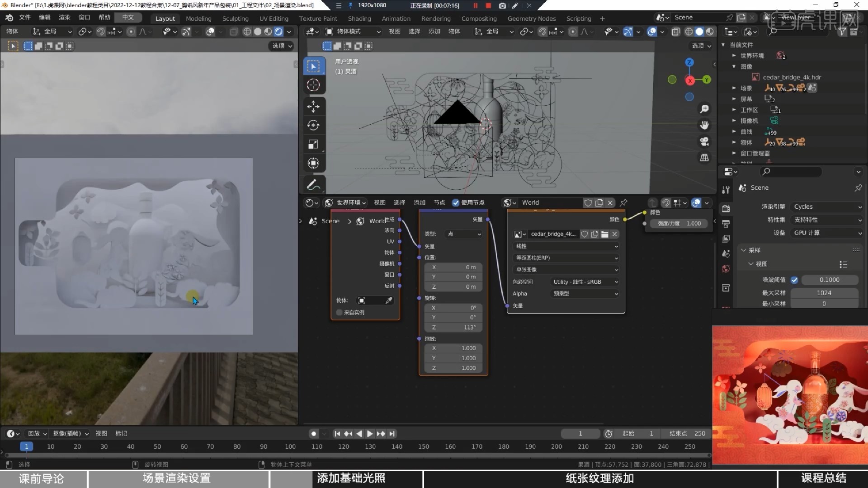Select the Cursor tool in viewport toolbar
The image size is (868, 488).
click(313, 85)
